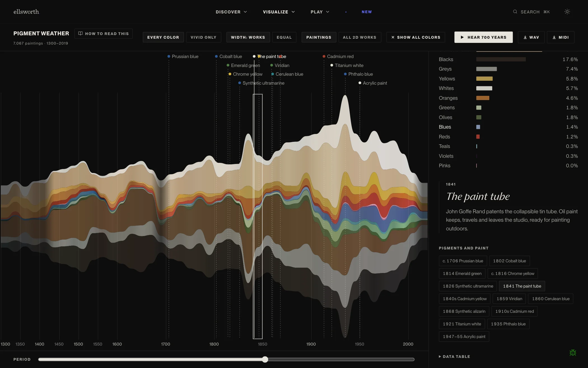Viewport: 588px width, 368px height.
Task: Expand the Data Table section
Action: pos(454,357)
